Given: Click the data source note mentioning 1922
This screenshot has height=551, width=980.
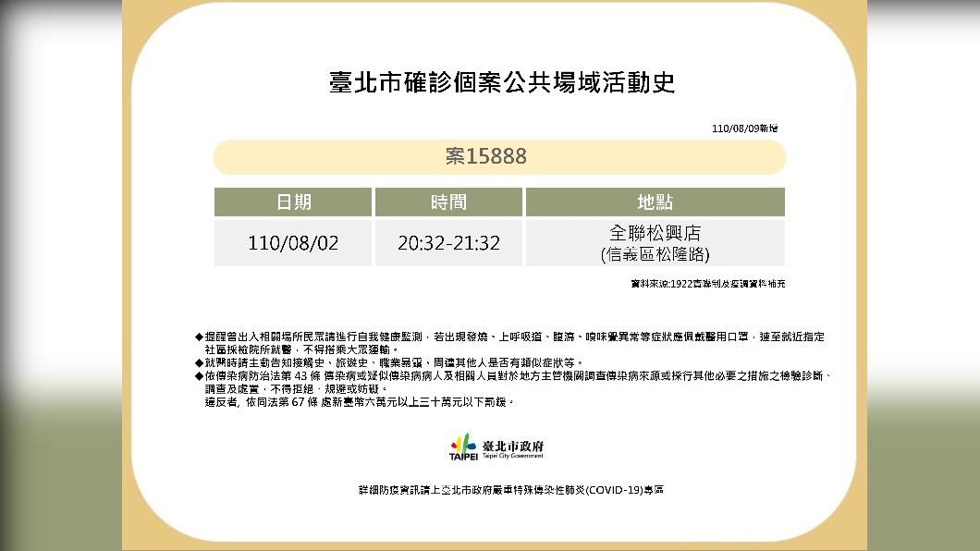Looking at the screenshot, I should 707,284.
